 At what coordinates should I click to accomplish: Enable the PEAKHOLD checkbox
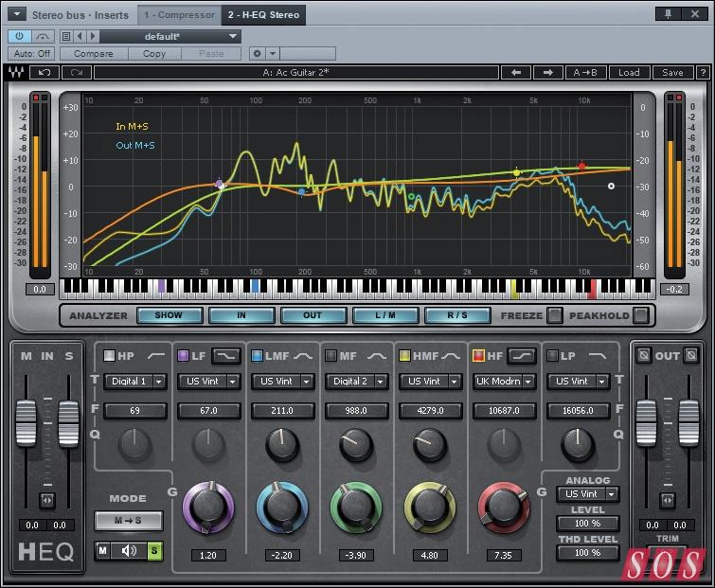click(x=641, y=315)
